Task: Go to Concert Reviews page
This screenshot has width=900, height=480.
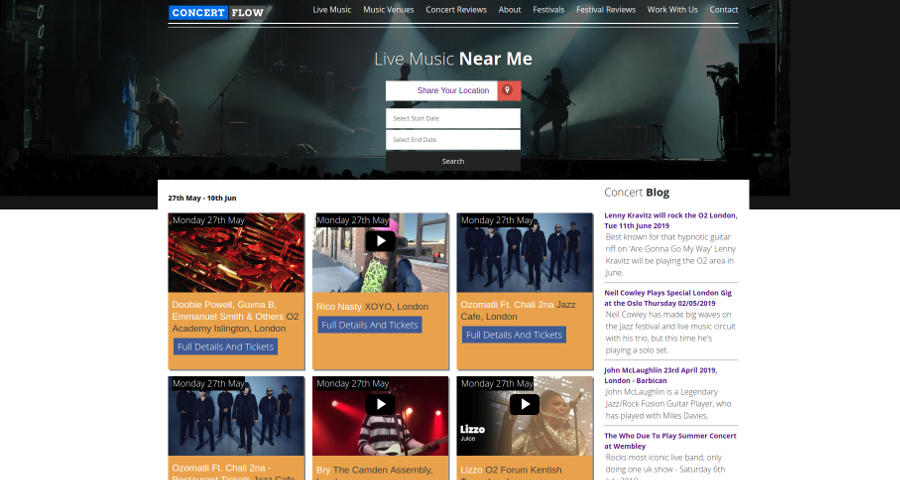Action: coord(456,10)
